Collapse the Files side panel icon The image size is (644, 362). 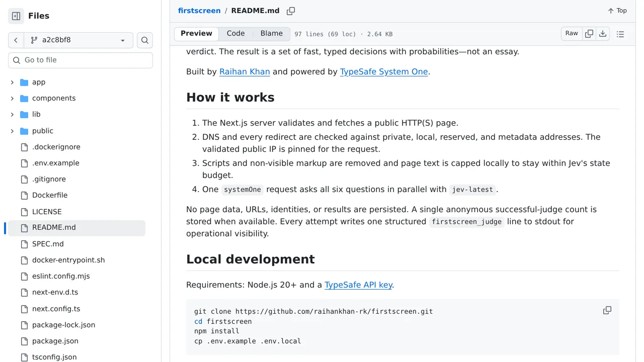[x=16, y=16]
